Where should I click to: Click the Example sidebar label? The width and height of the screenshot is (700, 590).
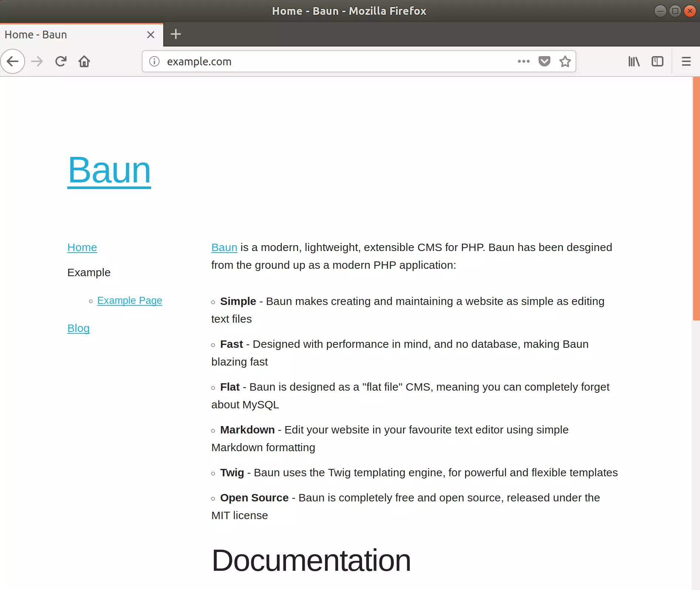[x=89, y=272]
